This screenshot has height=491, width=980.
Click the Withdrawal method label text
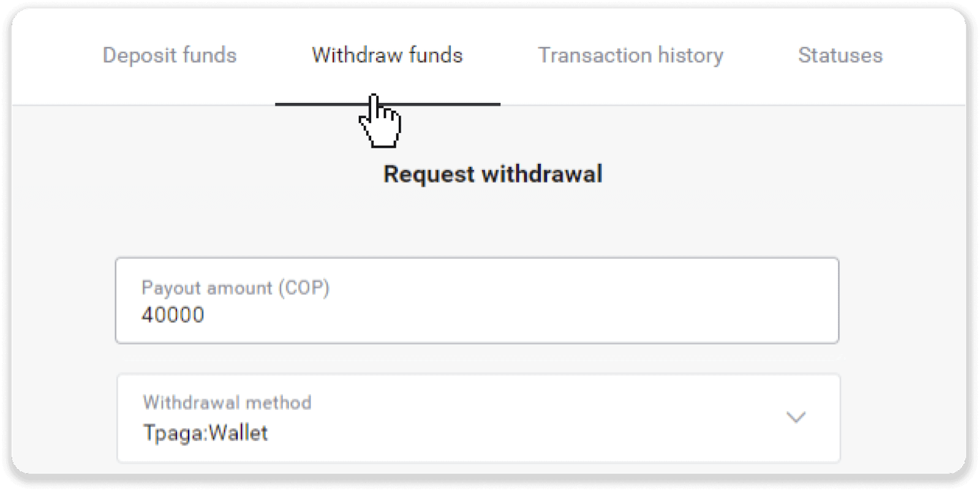(x=226, y=402)
